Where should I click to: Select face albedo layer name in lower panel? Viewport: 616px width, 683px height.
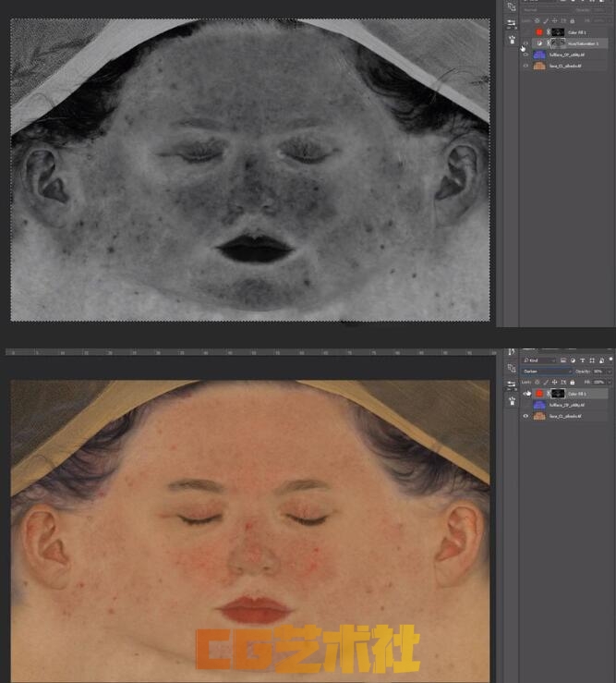[564, 417]
